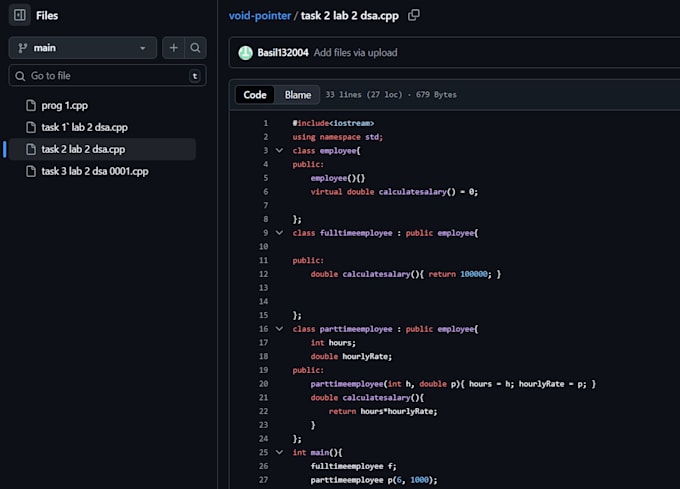Click the t shortcut key badge
Image resolution: width=680 pixels, height=489 pixels.
pyautogui.click(x=195, y=76)
